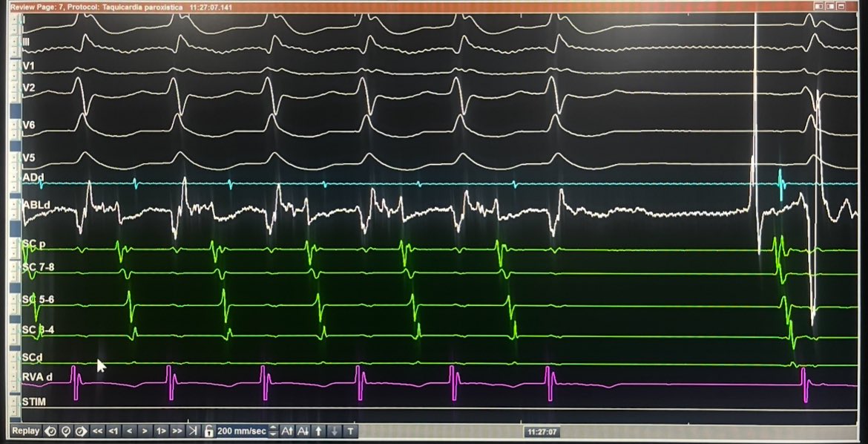Select the ABLd channel label

point(36,205)
